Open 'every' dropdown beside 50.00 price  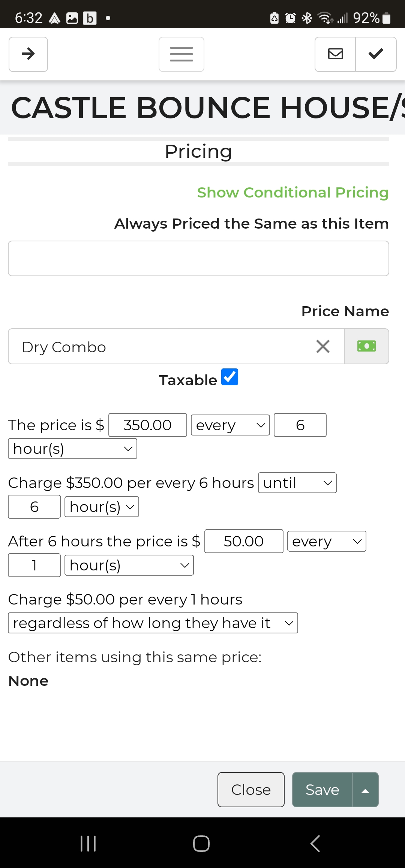(x=326, y=541)
